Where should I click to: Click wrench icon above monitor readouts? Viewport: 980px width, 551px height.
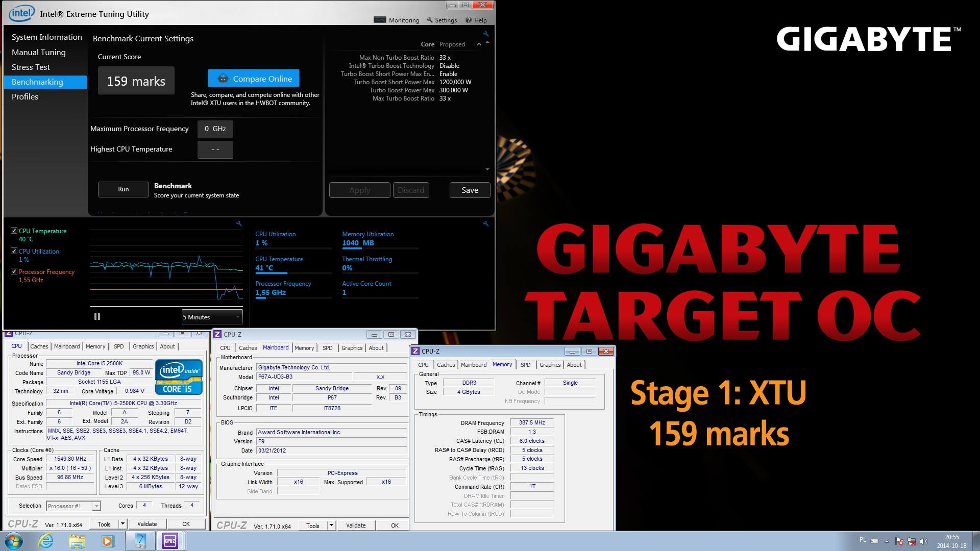click(x=486, y=223)
